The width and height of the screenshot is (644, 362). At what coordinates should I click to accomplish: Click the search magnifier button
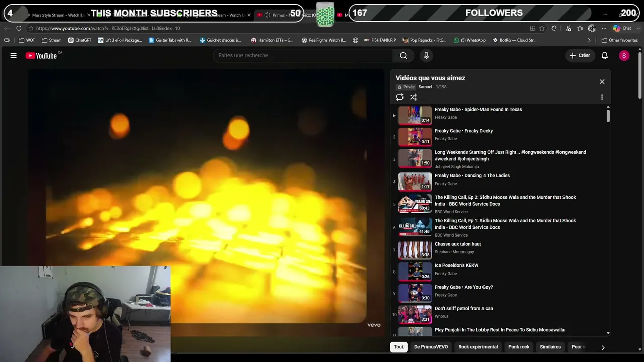tap(404, 56)
